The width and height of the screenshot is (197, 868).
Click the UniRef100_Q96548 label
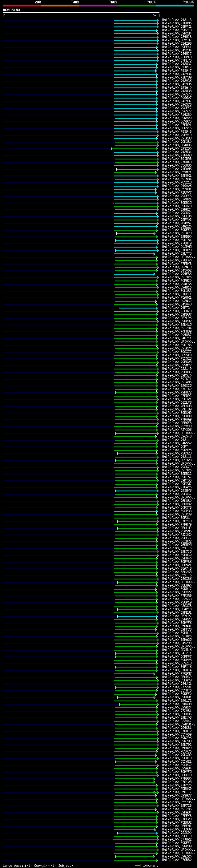(x=177, y=436)
